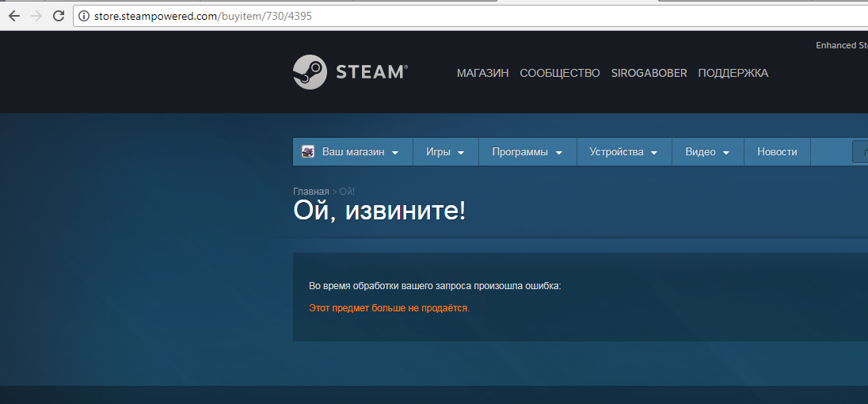The image size is (868, 404).
Task: Click the orange Этот предмет больше не продаётся text
Action: pyautogui.click(x=389, y=307)
